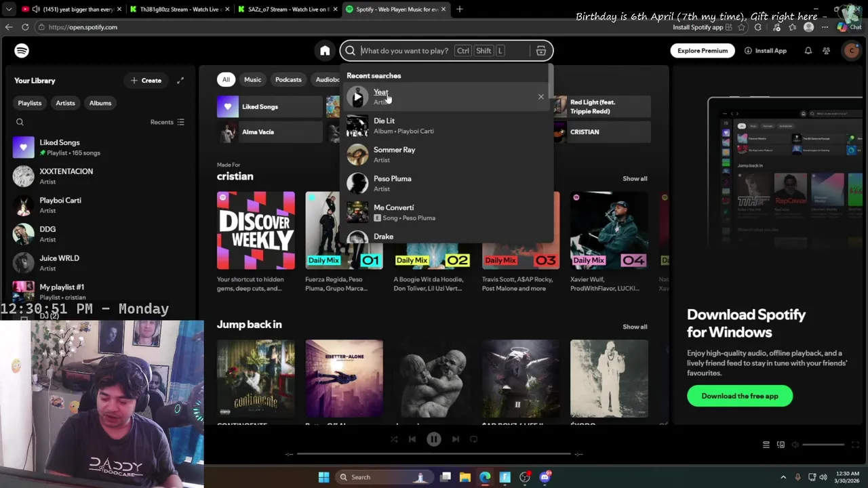Open Alma Vacía shortcut tile
The image size is (868, 488).
coord(269,132)
